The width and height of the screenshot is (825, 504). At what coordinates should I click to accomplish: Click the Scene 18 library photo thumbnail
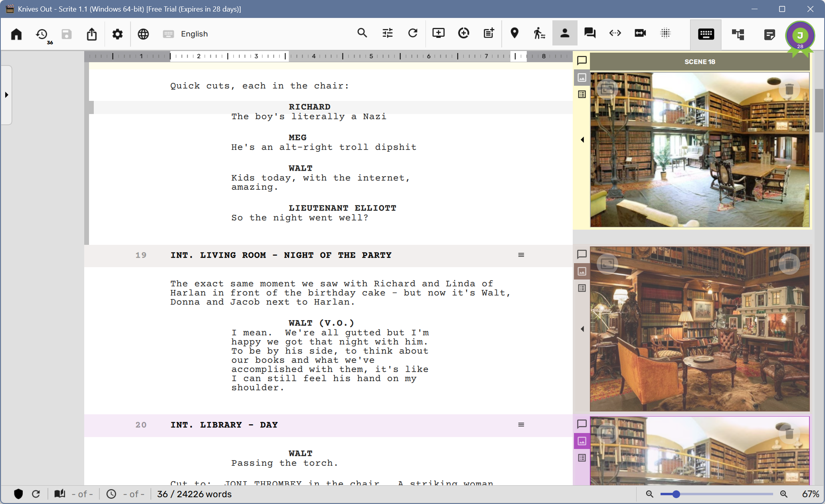(x=700, y=150)
